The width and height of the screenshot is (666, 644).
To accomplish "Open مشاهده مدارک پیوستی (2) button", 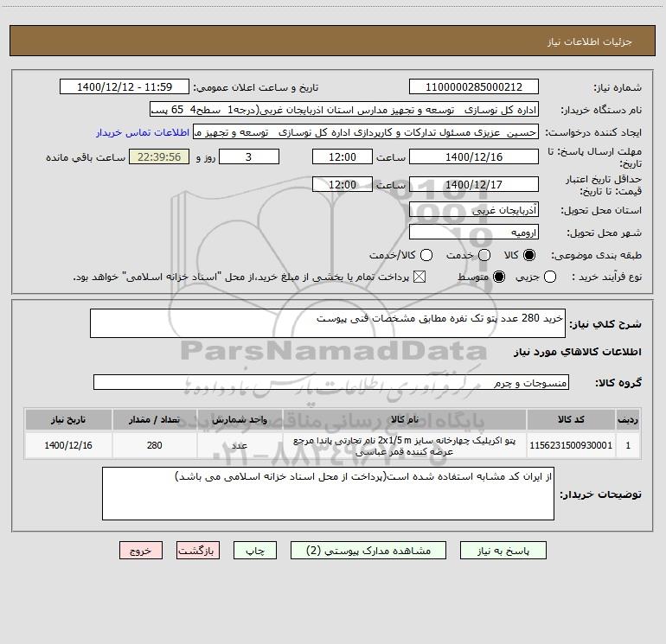I will coord(368,550).
